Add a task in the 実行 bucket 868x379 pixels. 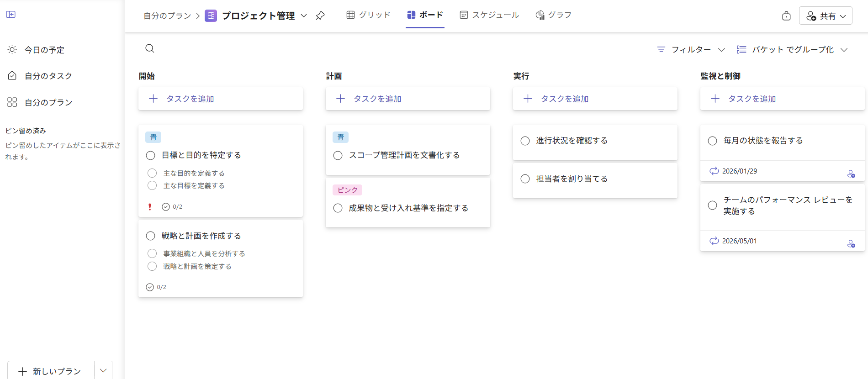point(595,99)
